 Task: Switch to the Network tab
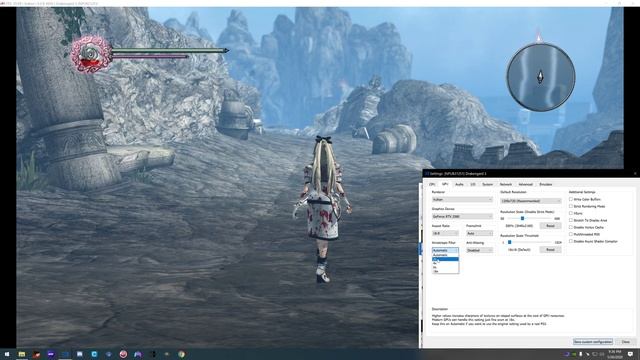click(x=506, y=184)
